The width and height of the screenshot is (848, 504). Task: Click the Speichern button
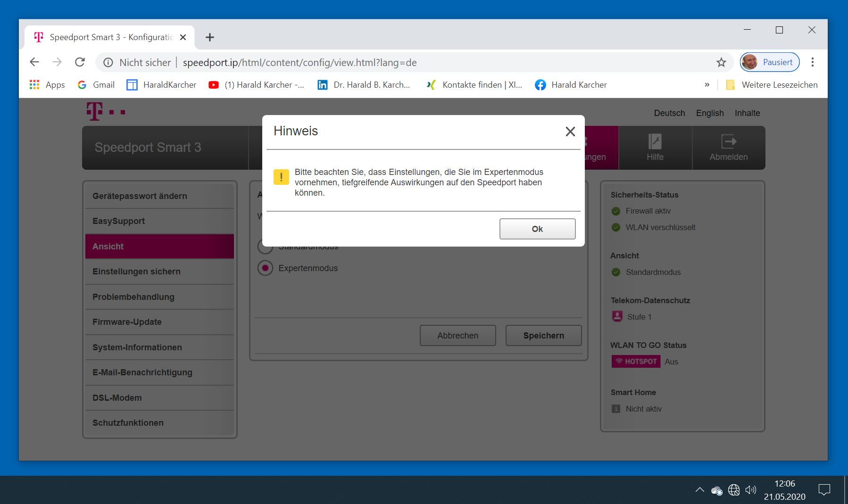coord(543,336)
